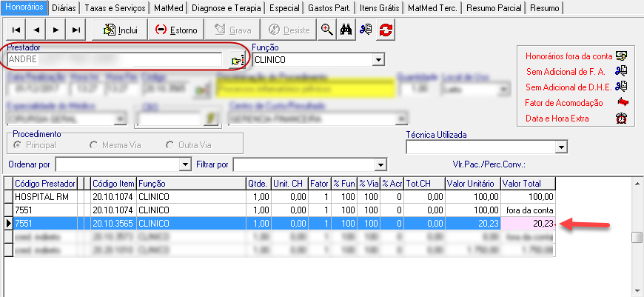The image size is (644, 297).
Task: Click the Código Item column header
Action: [114, 184]
